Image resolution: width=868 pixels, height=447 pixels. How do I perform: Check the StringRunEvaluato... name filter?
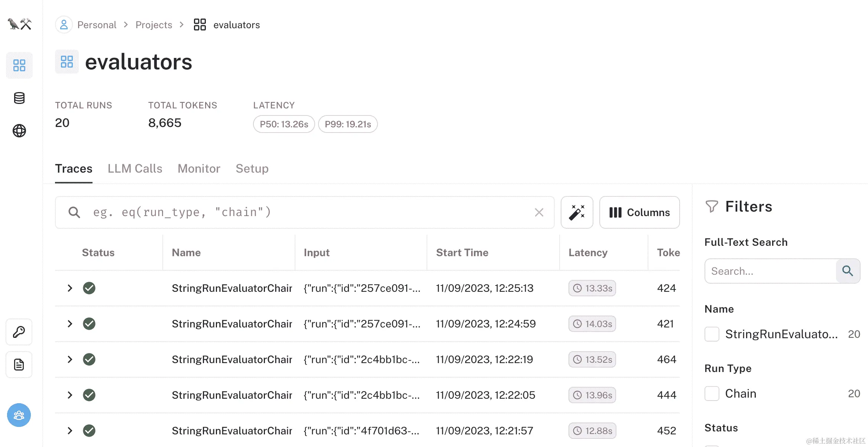click(712, 334)
